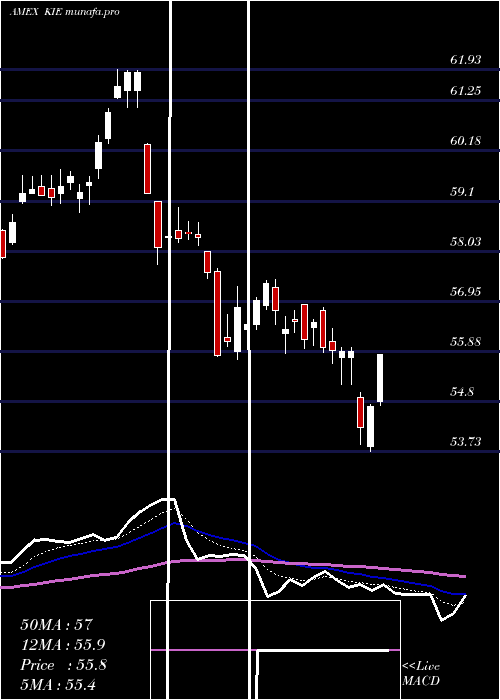Click the 59.1 price level label
This screenshot has height=700, width=500.
point(462,192)
